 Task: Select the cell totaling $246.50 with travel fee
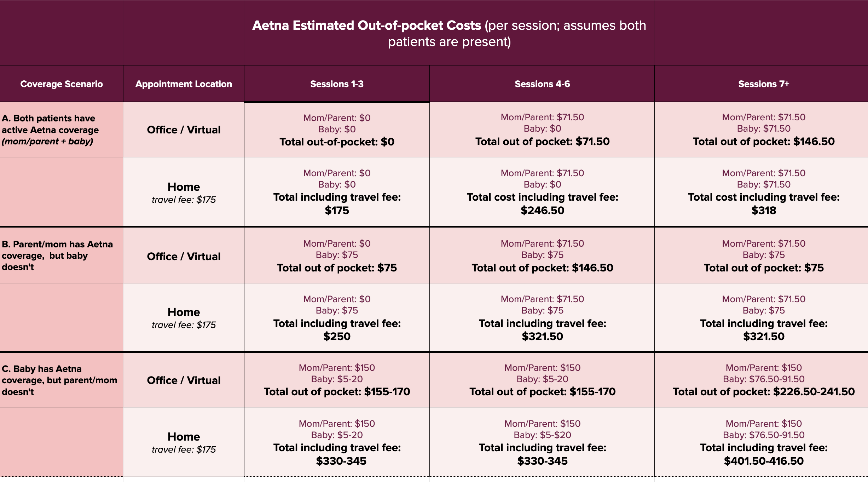[x=542, y=192]
